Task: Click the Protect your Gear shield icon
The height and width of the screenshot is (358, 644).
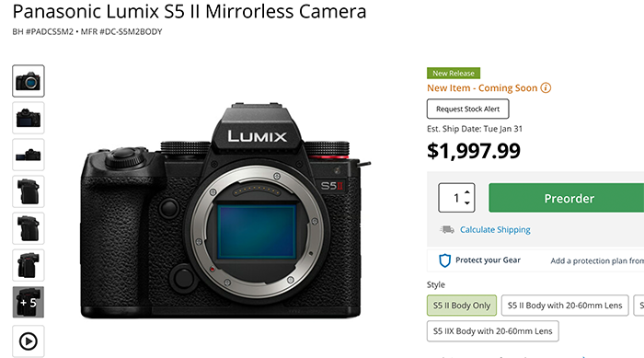Action: [444, 260]
